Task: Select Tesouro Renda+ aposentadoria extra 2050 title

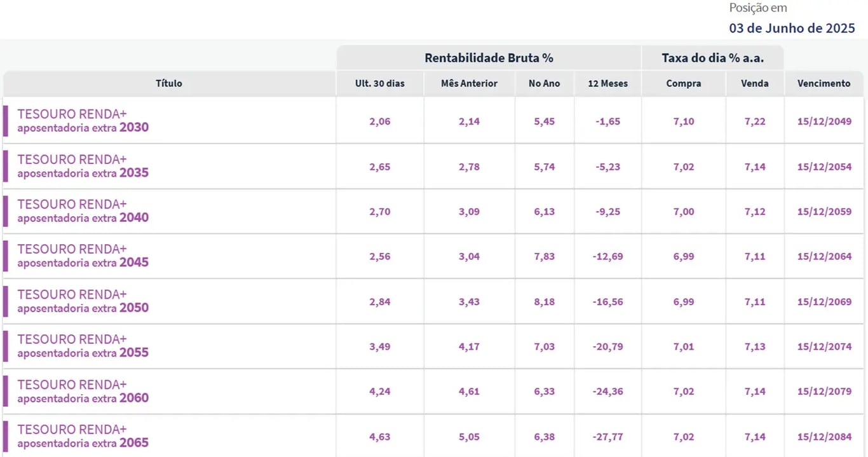Action: [83, 301]
